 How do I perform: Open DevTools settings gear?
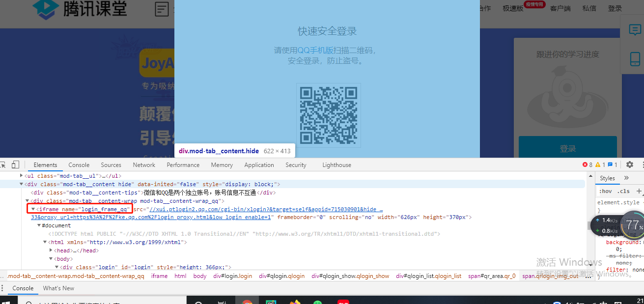pos(630,165)
